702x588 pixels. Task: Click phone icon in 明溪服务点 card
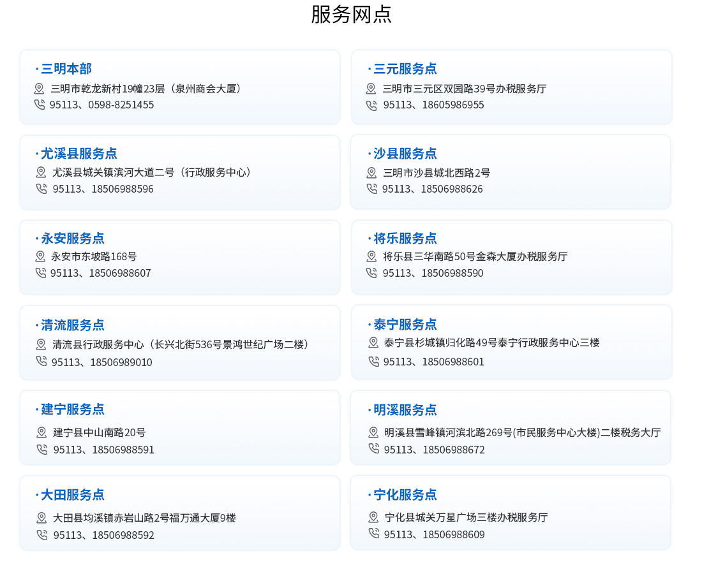374,448
